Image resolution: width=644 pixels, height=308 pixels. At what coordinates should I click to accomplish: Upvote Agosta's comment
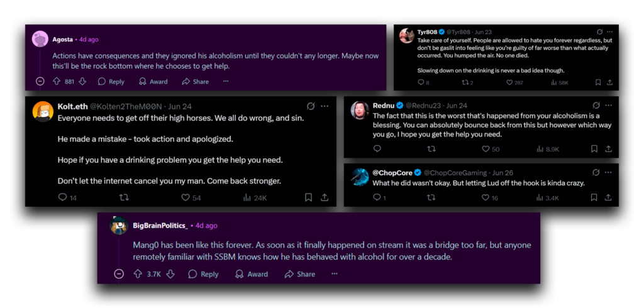[57, 82]
